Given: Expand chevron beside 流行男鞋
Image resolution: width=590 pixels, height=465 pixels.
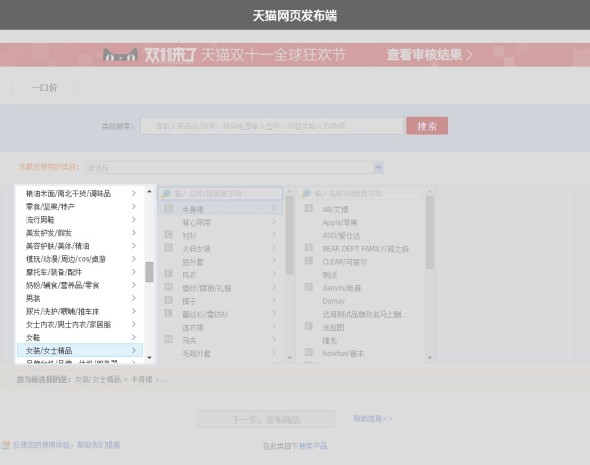Looking at the screenshot, I should pyautogui.click(x=134, y=219).
